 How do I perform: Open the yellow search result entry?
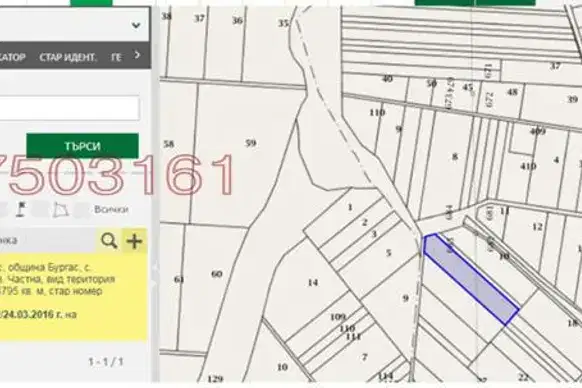[x=73, y=297]
